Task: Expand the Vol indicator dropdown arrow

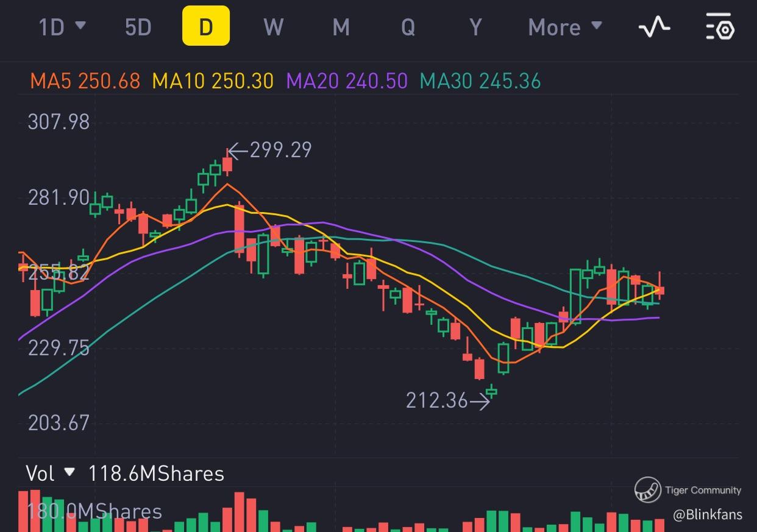Action: click(69, 472)
